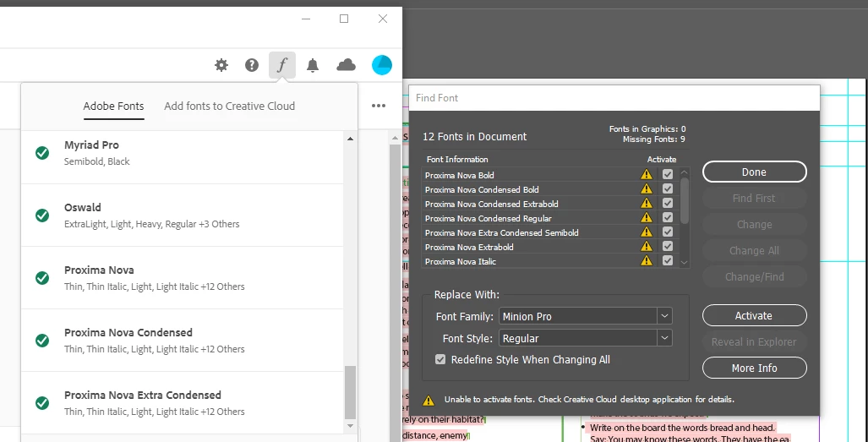Click Done in the Find Font dialog
This screenshot has width=868, height=442.
point(755,172)
